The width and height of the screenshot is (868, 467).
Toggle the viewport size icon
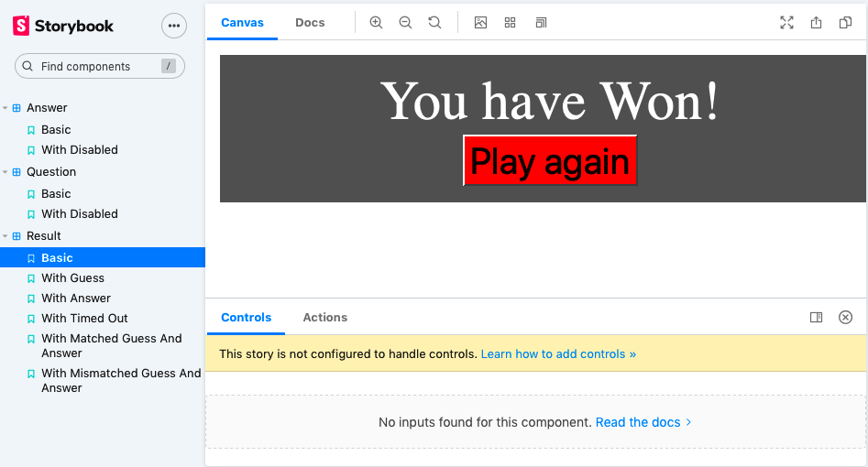541,23
